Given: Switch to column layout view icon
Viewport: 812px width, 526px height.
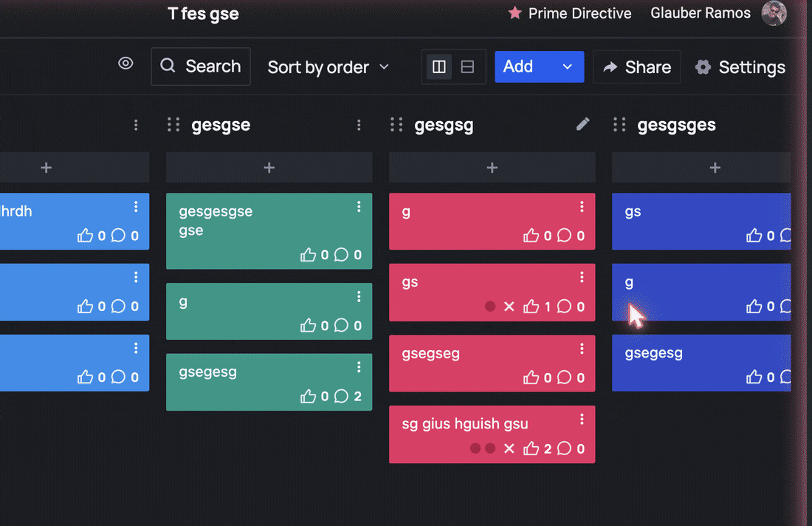Looking at the screenshot, I should click(438, 66).
